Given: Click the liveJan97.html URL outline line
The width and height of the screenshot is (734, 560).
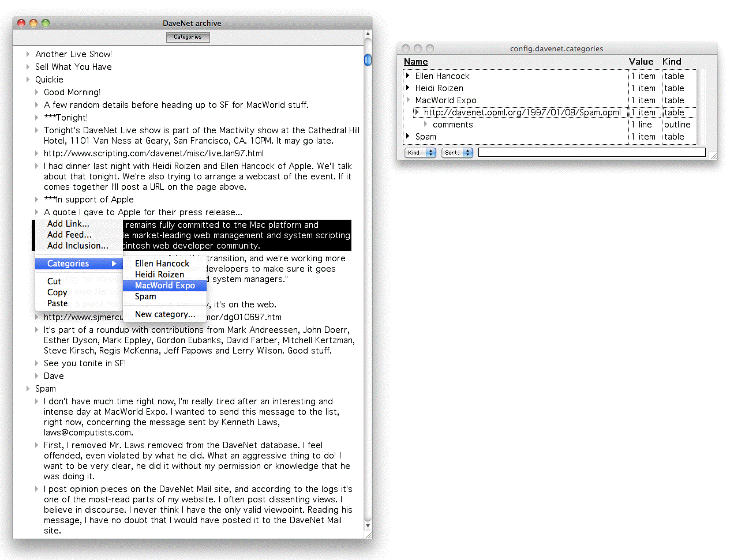Looking at the screenshot, I should (153, 153).
